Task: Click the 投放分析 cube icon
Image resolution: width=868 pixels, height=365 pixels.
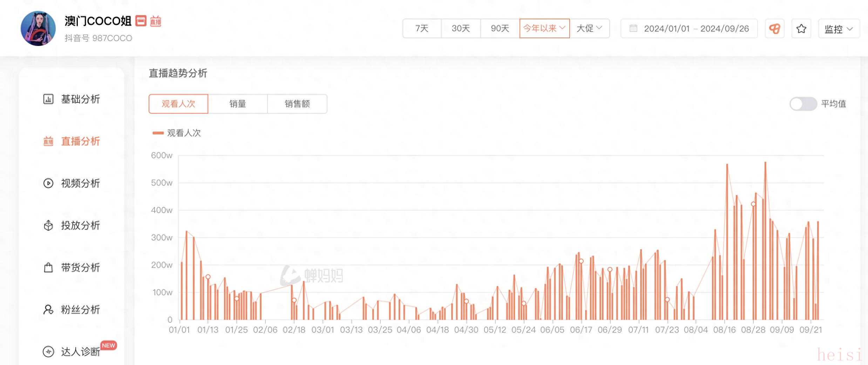Action: click(48, 225)
